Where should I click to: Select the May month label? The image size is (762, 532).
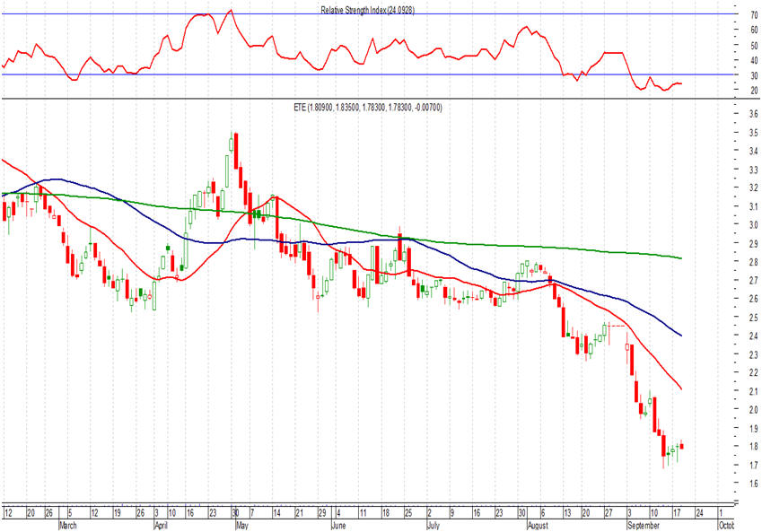[x=241, y=525]
